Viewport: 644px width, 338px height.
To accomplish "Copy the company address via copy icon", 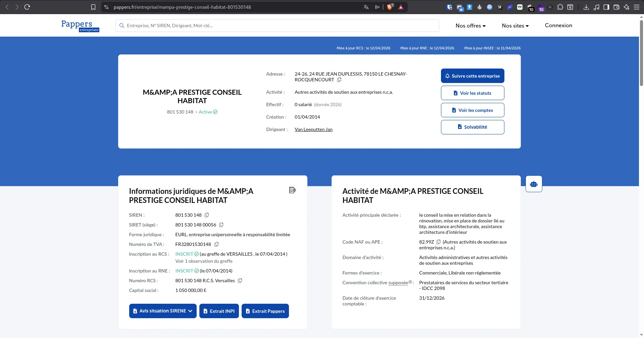I will point(339,80).
